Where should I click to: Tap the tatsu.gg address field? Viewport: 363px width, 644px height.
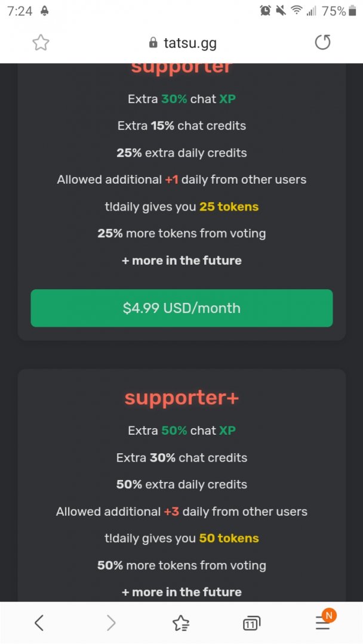(190, 43)
